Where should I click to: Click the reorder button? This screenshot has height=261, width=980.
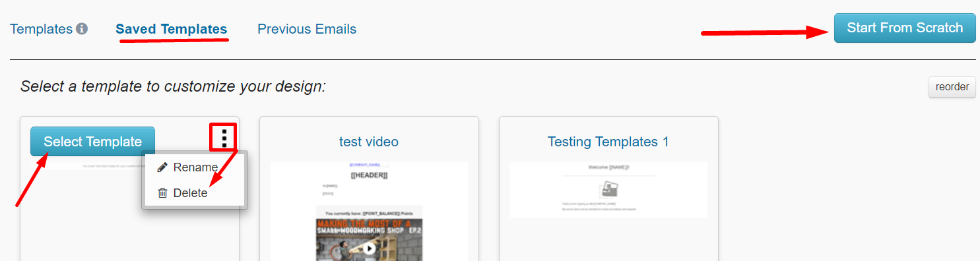tap(952, 87)
